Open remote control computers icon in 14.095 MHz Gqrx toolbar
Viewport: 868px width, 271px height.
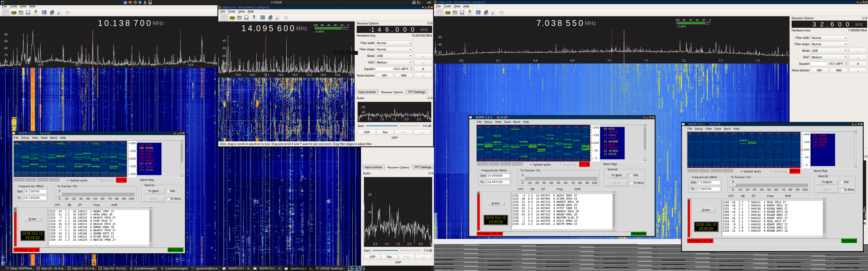[270, 18]
